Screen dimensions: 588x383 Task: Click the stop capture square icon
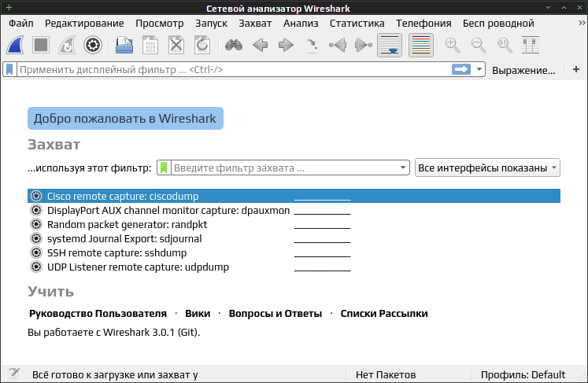coord(41,46)
